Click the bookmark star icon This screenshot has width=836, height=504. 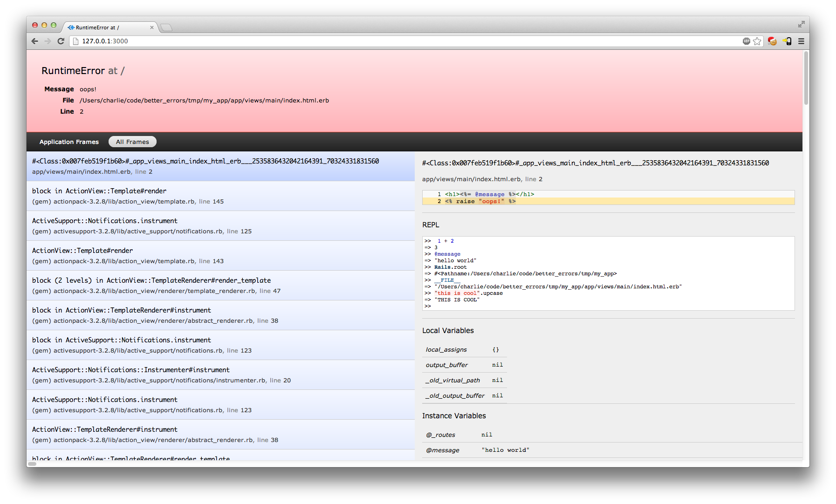757,41
